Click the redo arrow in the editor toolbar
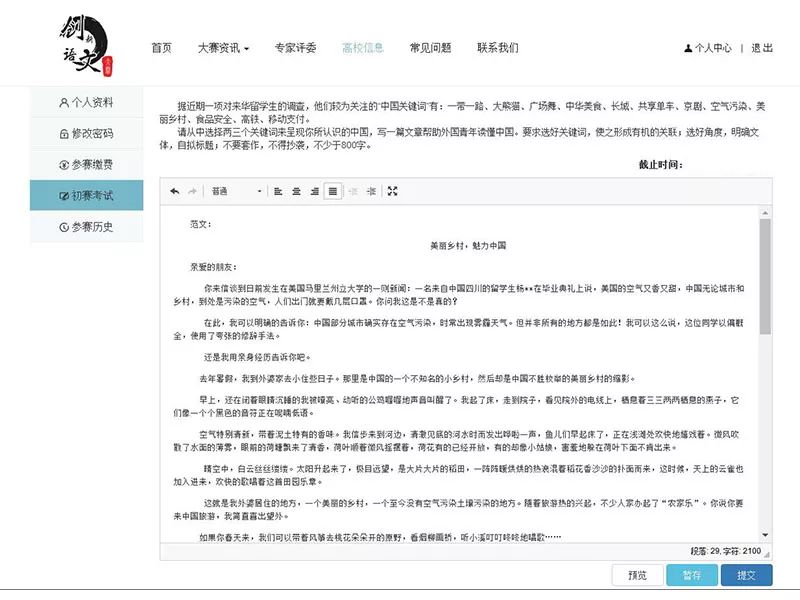Viewport: 800px width, 600px height. tap(192, 191)
